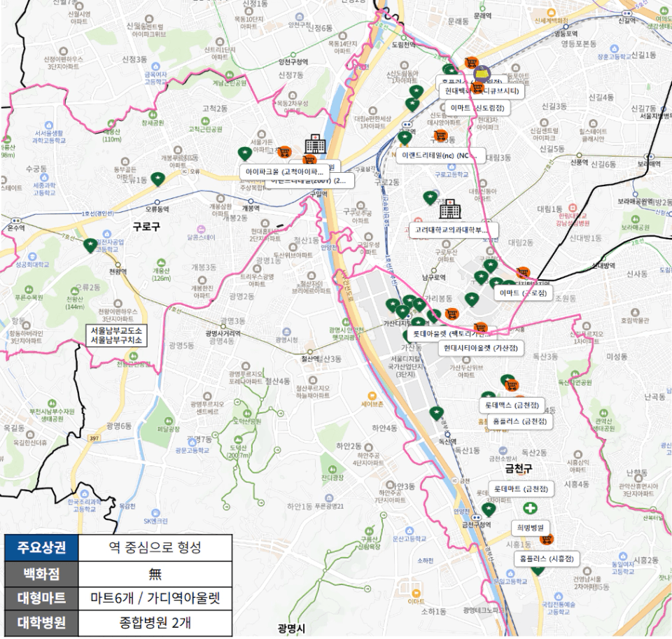The height and width of the screenshot is (639, 672).
Task: Click the 마트6개 / 가디역아울렛 cell
Action: point(155,598)
